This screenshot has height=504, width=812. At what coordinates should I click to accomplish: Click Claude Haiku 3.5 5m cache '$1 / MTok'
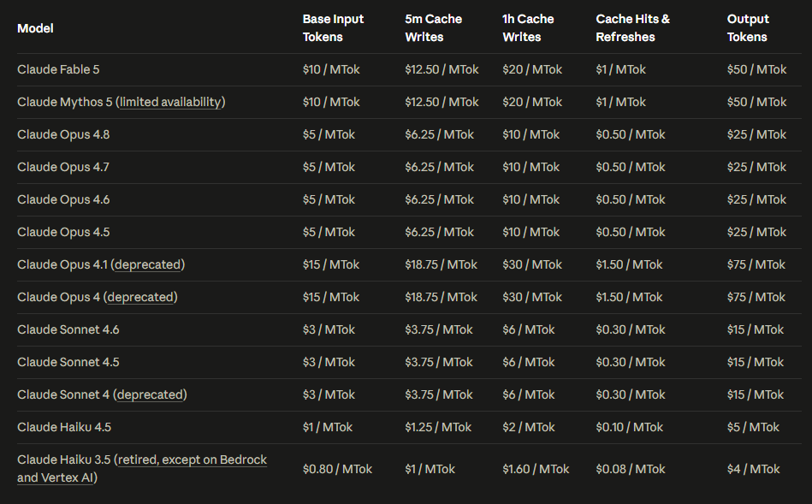coord(430,469)
